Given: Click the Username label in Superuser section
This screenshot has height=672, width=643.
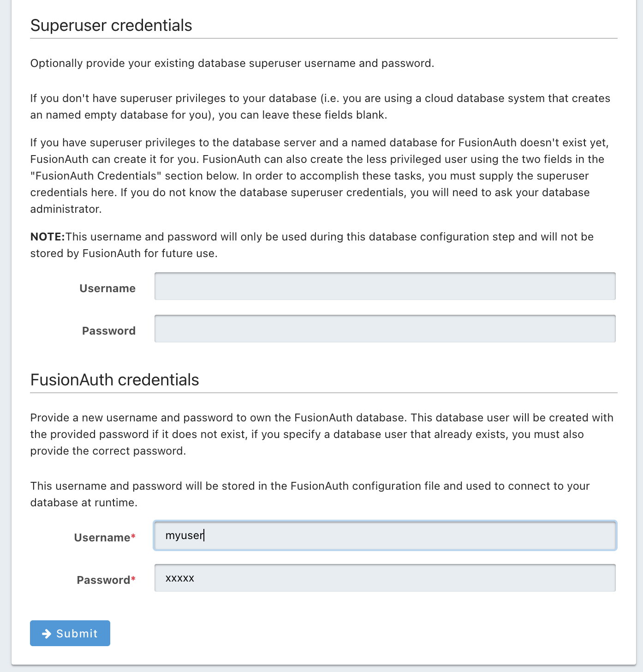Looking at the screenshot, I should click(x=107, y=288).
